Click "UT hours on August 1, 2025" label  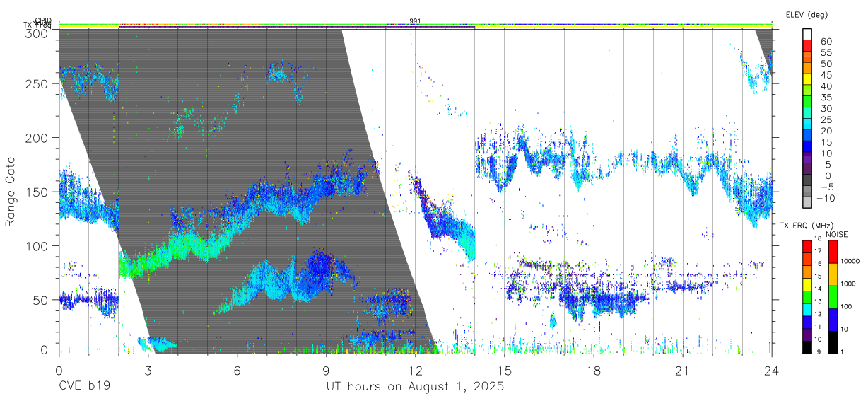coord(415,387)
